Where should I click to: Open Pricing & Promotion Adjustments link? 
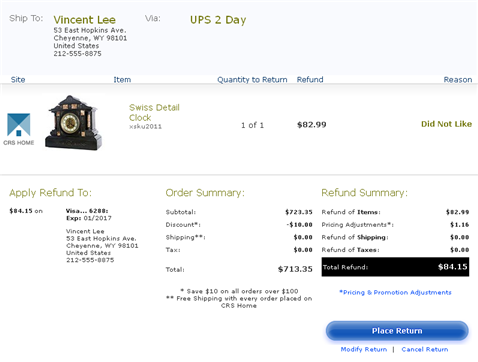(395, 292)
